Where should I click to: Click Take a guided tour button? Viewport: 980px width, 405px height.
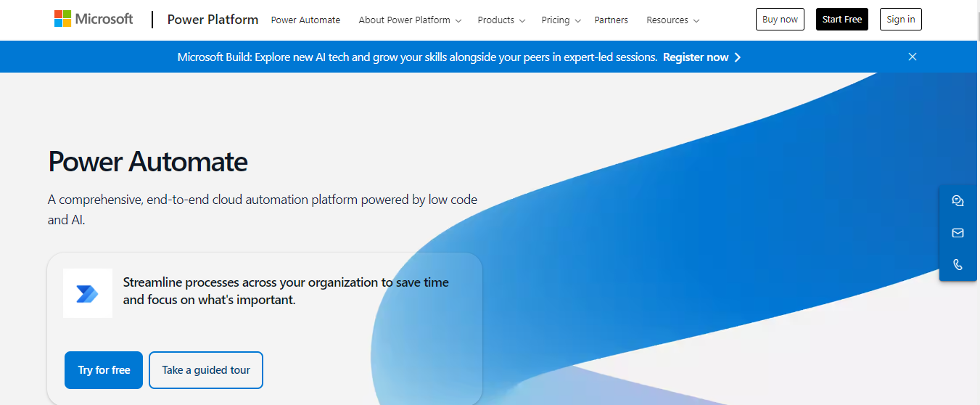click(206, 370)
